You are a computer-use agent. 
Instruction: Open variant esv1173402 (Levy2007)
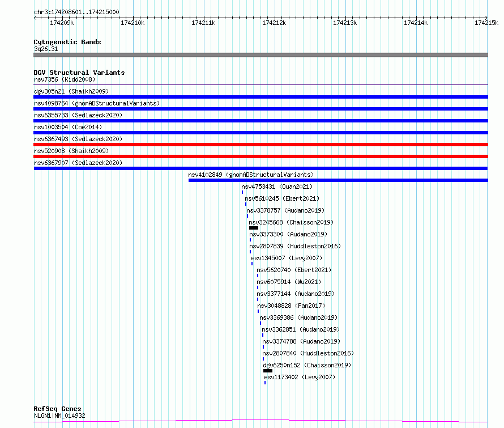[x=300, y=377]
